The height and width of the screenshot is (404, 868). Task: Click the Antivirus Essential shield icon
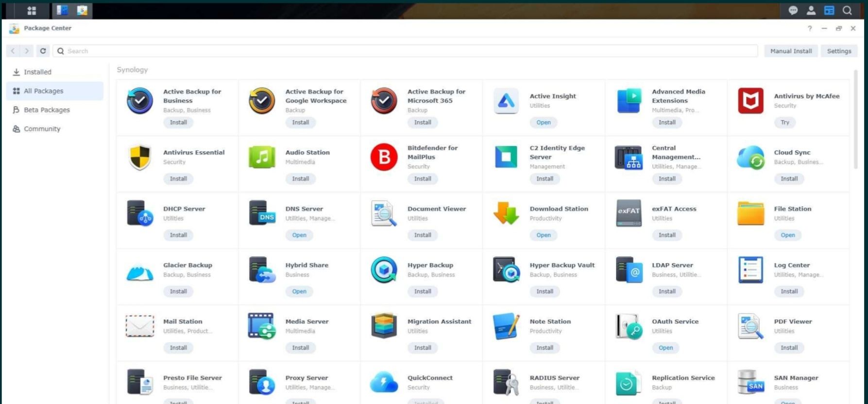(140, 157)
